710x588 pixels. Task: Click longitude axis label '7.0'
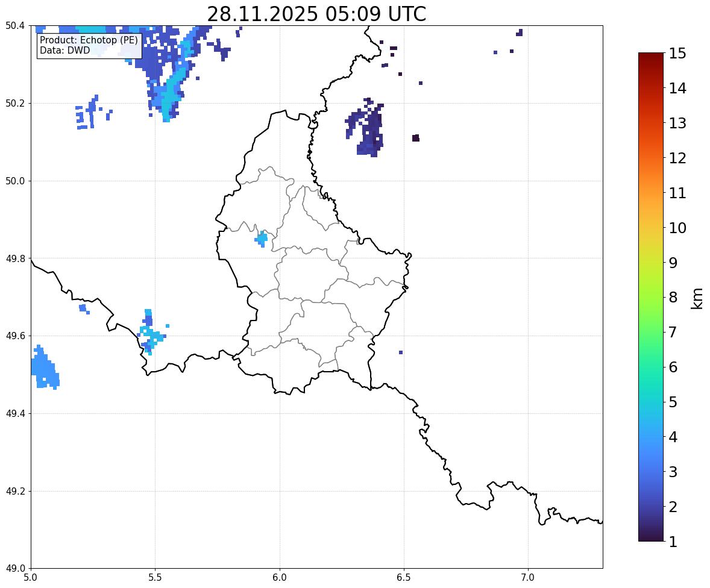coord(528,578)
